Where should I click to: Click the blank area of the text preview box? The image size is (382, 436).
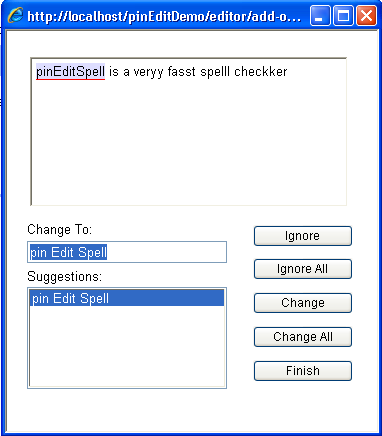coord(189,142)
